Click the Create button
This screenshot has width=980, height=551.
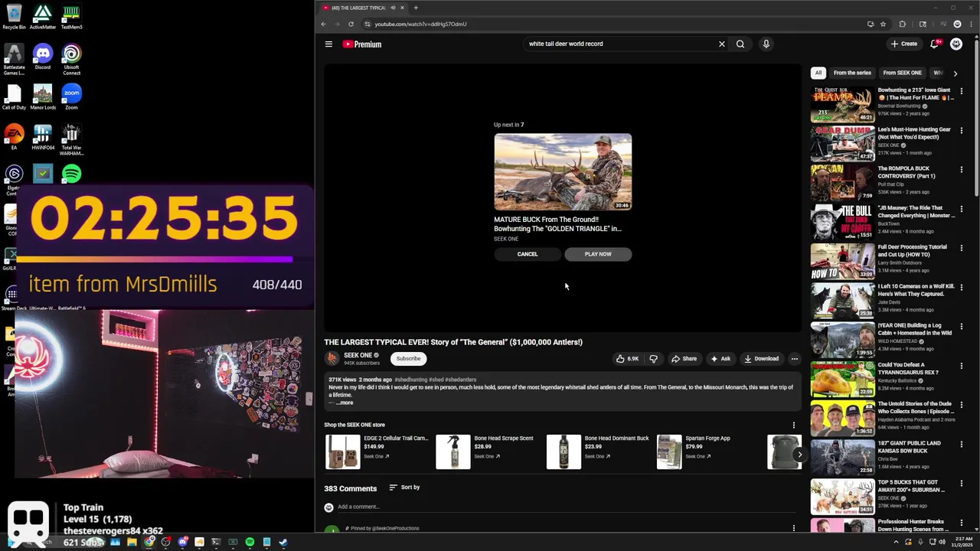coord(904,44)
